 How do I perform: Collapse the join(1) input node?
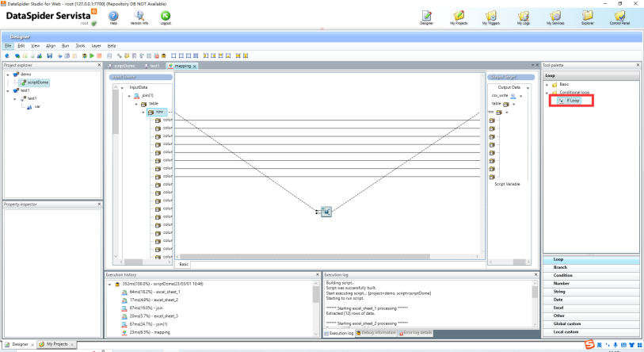click(x=129, y=96)
